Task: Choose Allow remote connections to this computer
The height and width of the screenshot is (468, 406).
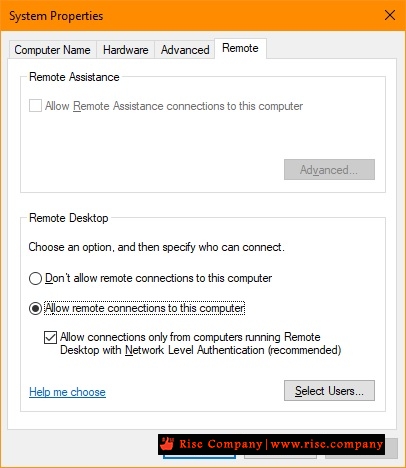Action: point(35,308)
